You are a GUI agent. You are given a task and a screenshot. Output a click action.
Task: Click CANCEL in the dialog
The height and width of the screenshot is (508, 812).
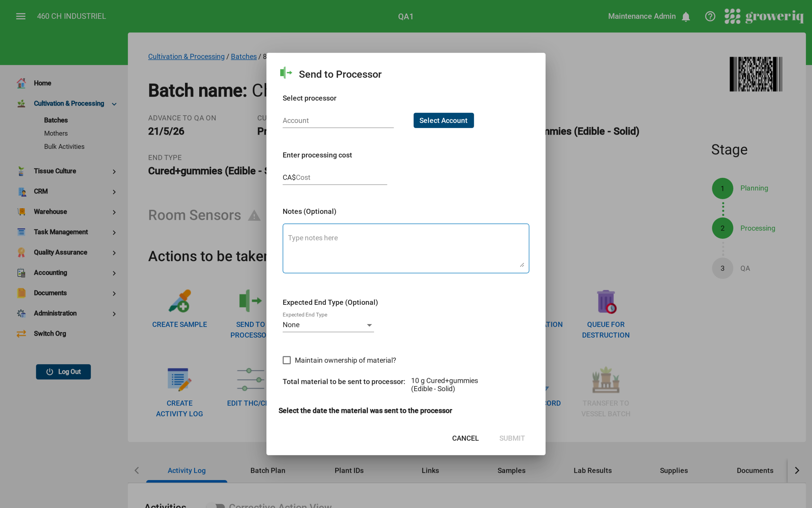click(x=465, y=438)
